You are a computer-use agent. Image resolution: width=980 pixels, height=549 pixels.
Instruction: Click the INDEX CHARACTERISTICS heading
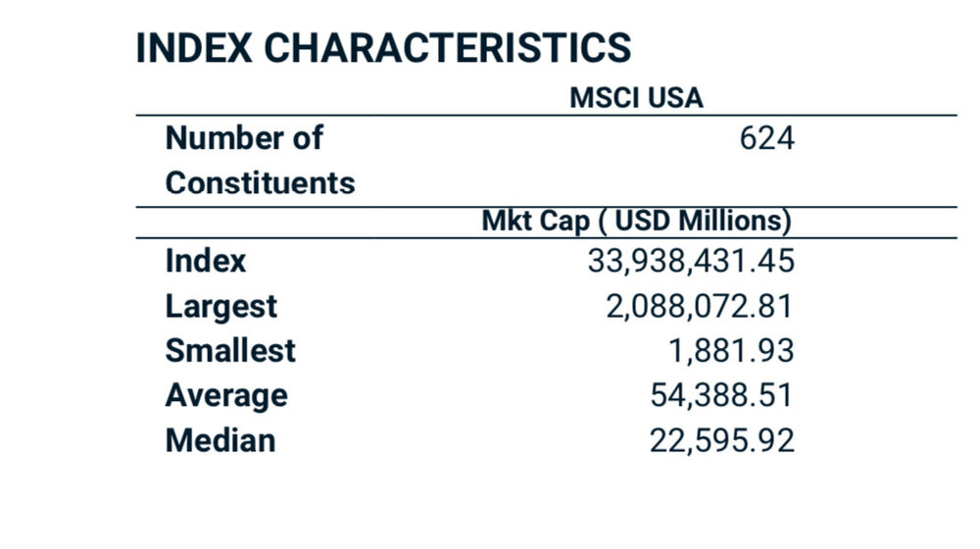coord(383,48)
